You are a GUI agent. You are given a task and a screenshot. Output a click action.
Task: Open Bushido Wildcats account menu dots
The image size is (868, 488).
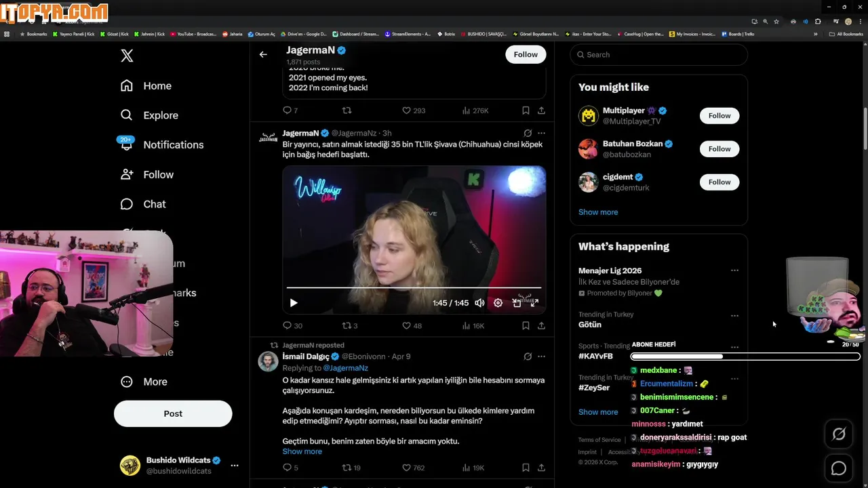tap(235, 466)
